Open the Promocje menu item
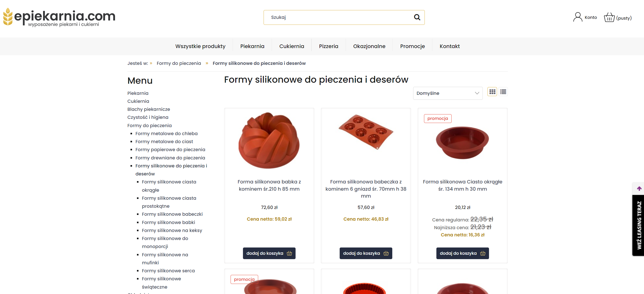This screenshot has width=644, height=294. [x=412, y=46]
